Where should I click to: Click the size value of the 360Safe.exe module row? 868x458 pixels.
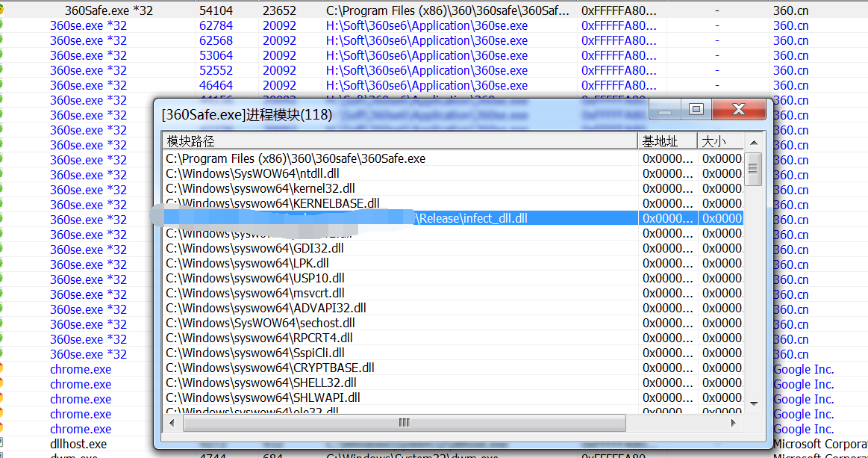[722, 158]
